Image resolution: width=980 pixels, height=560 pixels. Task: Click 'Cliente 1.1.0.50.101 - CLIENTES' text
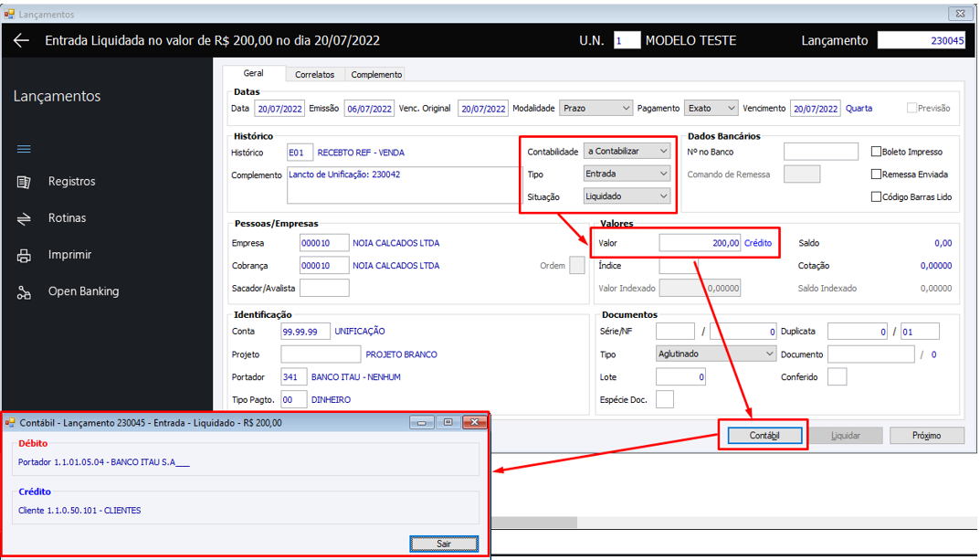tap(79, 511)
